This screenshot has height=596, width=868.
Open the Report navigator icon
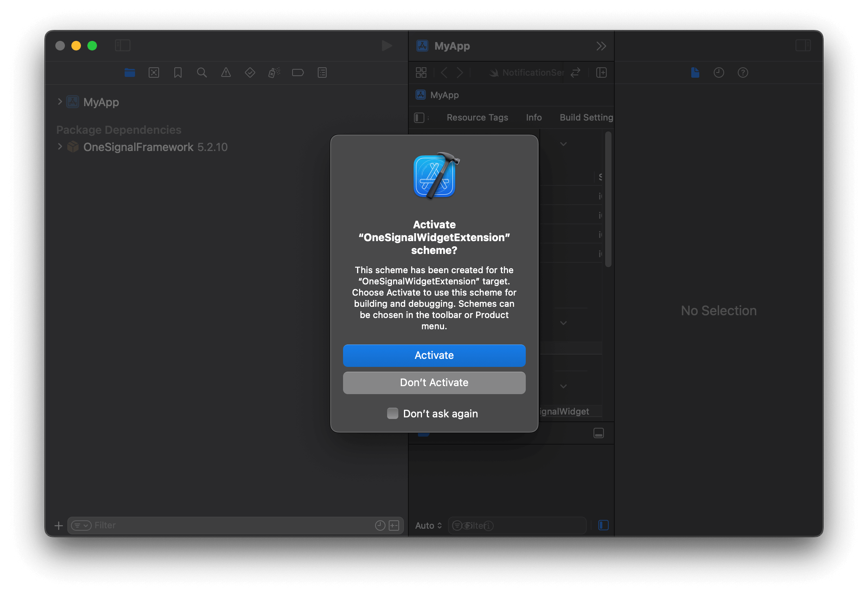(322, 72)
